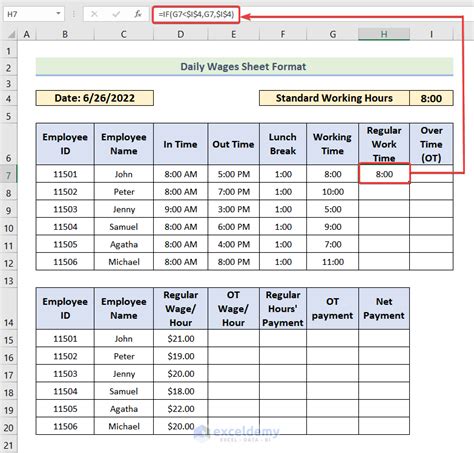Expand the Name Box dropdown arrow
The image size is (474, 453).
(x=58, y=14)
